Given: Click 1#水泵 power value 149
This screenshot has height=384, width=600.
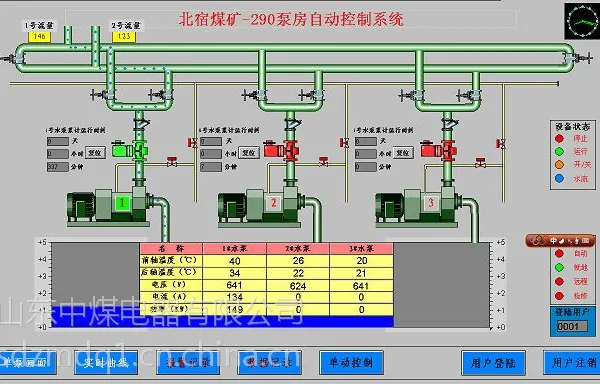Looking at the screenshot, I should click(x=235, y=309).
